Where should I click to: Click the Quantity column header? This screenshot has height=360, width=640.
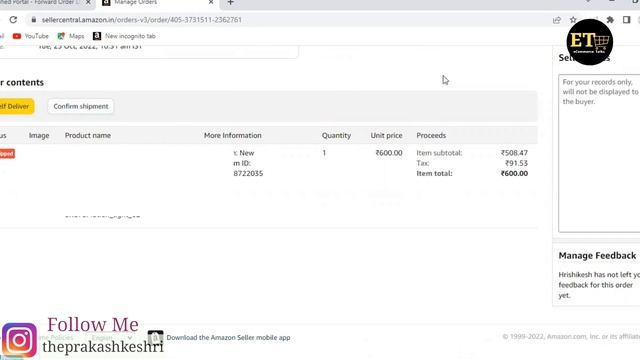point(336,136)
